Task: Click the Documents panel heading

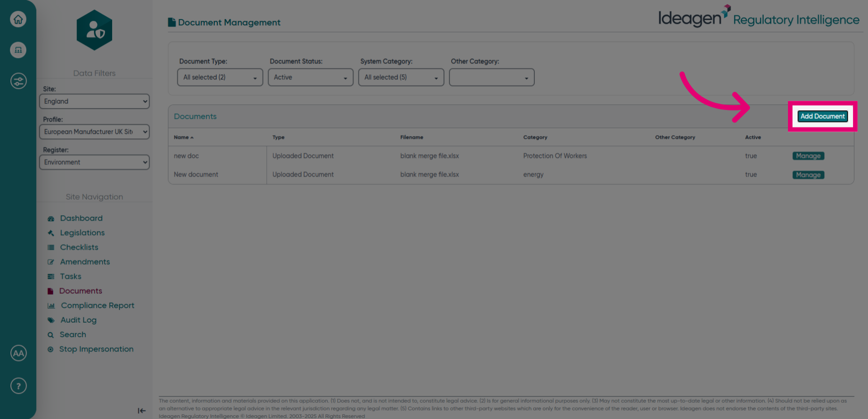Action: click(195, 116)
